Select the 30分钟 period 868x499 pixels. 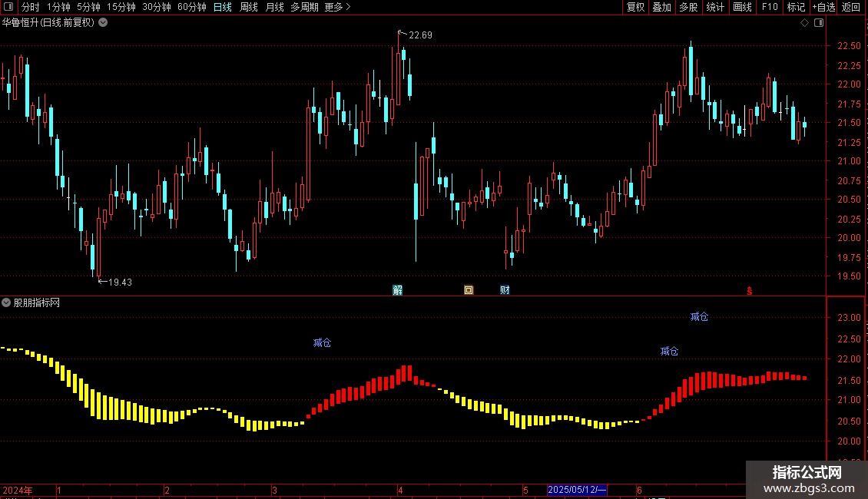click(x=157, y=7)
